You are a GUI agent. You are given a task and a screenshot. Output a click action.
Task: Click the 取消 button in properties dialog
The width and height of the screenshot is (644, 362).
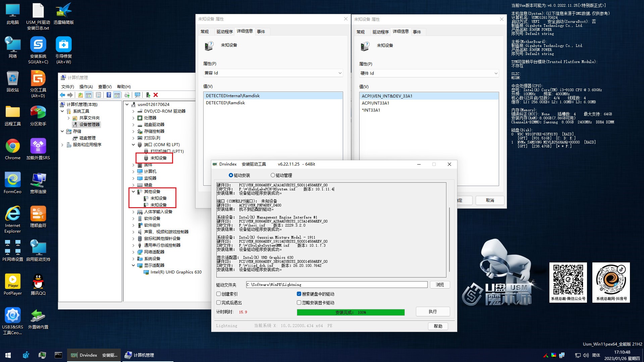pos(490,200)
